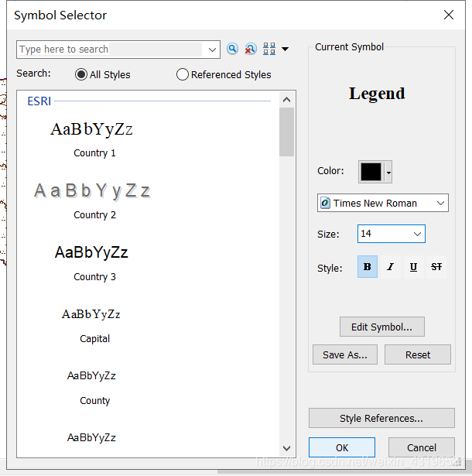Select the Referenced Styles radio button
The image size is (472, 476).
(183, 74)
